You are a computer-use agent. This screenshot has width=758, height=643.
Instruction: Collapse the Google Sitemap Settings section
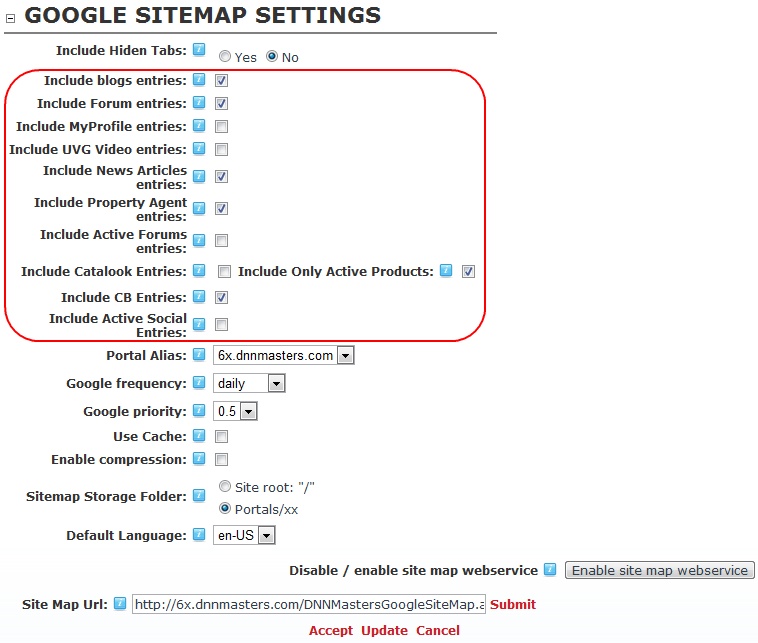pyautogui.click(x=10, y=18)
